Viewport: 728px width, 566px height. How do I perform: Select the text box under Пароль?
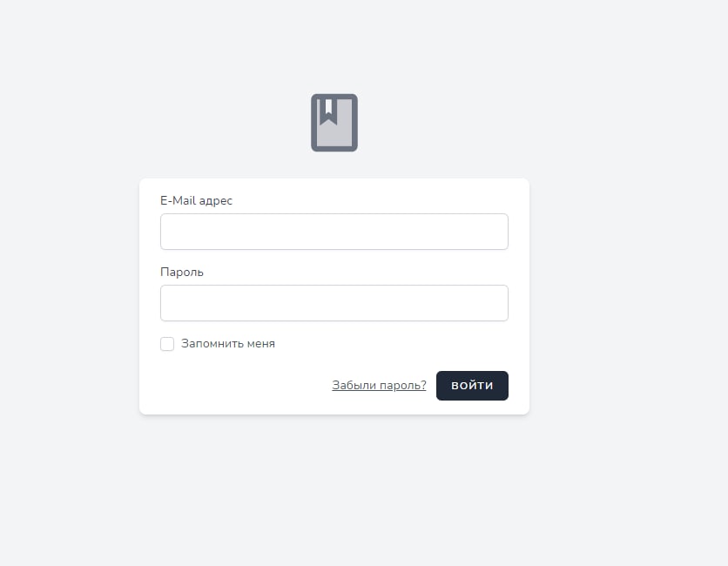pyautogui.click(x=334, y=303)
